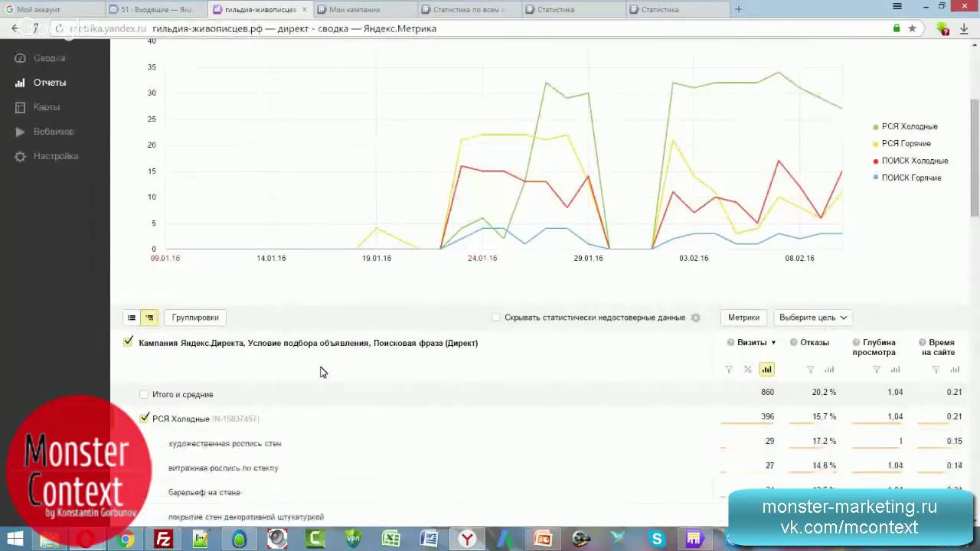
Task: Toggle the grouping header checkbox
Action: pos(128,341)
